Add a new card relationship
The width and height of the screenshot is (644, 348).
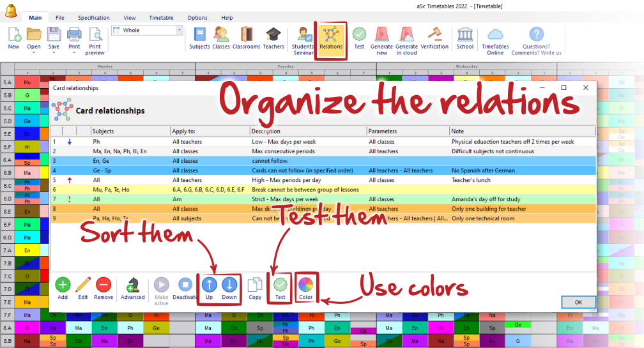pyautogui.click(x=63, y=289)
